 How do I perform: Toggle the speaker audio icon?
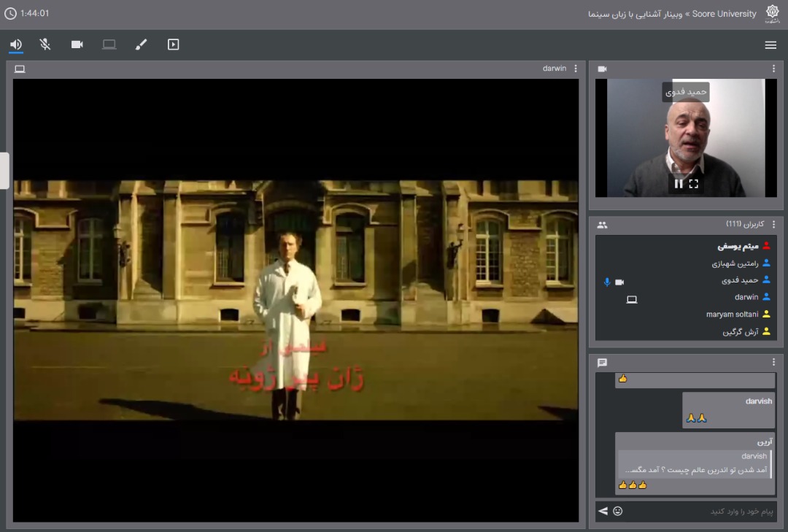pyautogui.click(x=16, y=45)
